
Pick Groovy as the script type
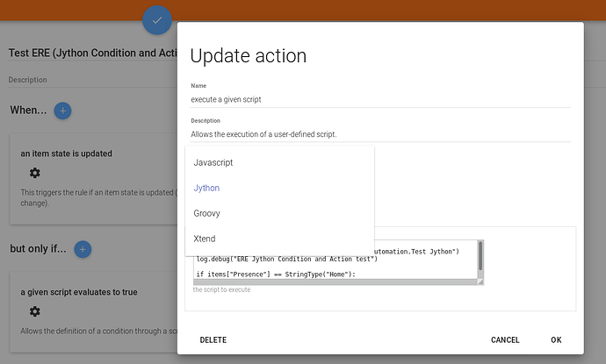point(207,213)
